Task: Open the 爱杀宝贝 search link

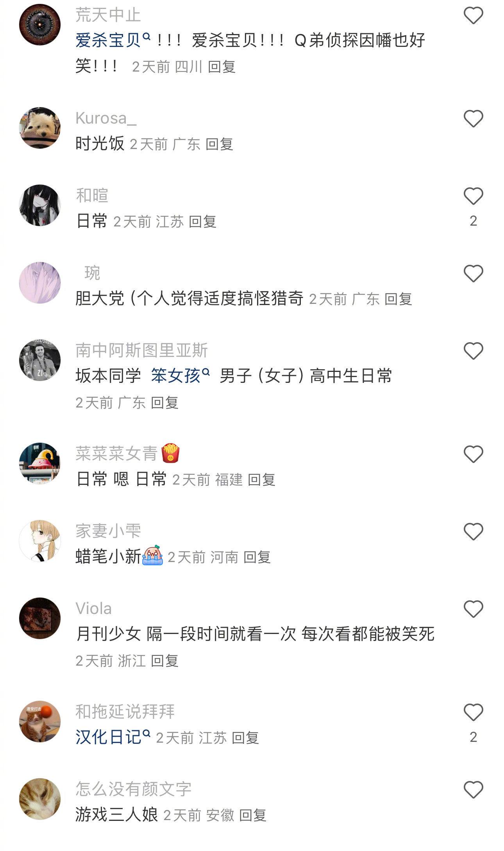Action: point(113,40)
